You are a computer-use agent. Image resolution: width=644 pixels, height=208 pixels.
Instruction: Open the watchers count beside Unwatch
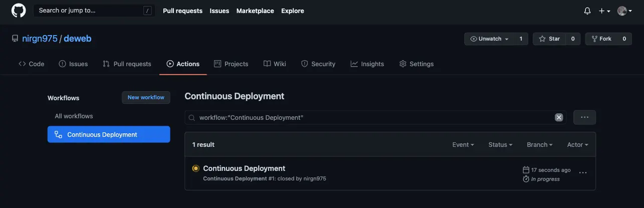point(521,39)
